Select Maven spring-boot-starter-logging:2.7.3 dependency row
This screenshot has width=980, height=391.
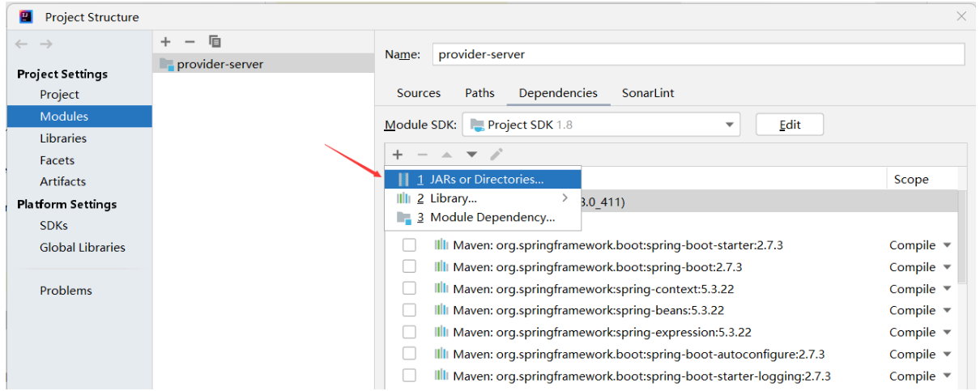[x=671, y=376]
